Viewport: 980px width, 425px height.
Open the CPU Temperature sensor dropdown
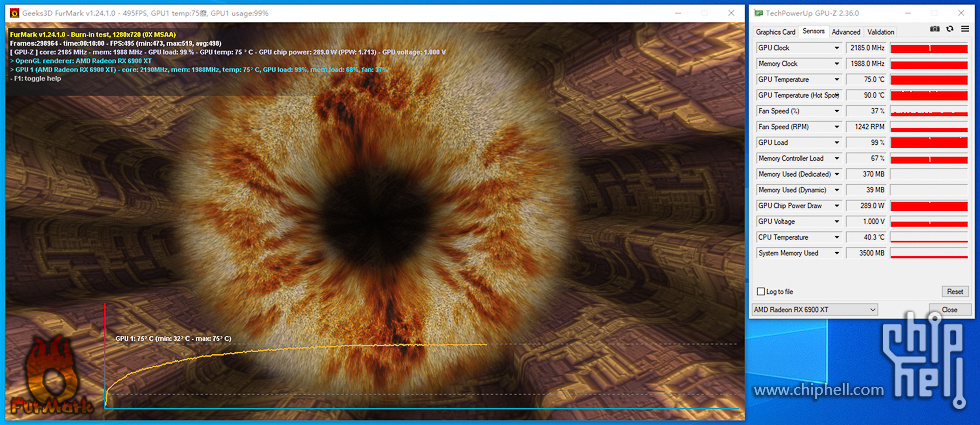(836, 238)
